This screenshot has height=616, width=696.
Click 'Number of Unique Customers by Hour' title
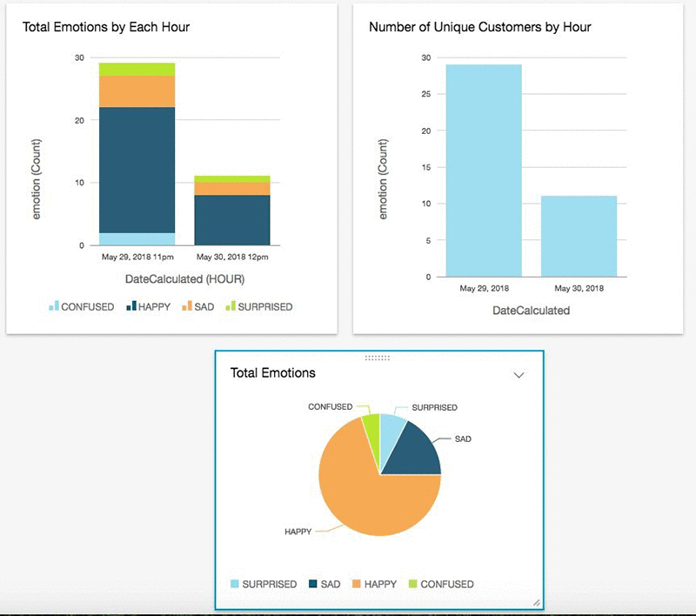480,27
